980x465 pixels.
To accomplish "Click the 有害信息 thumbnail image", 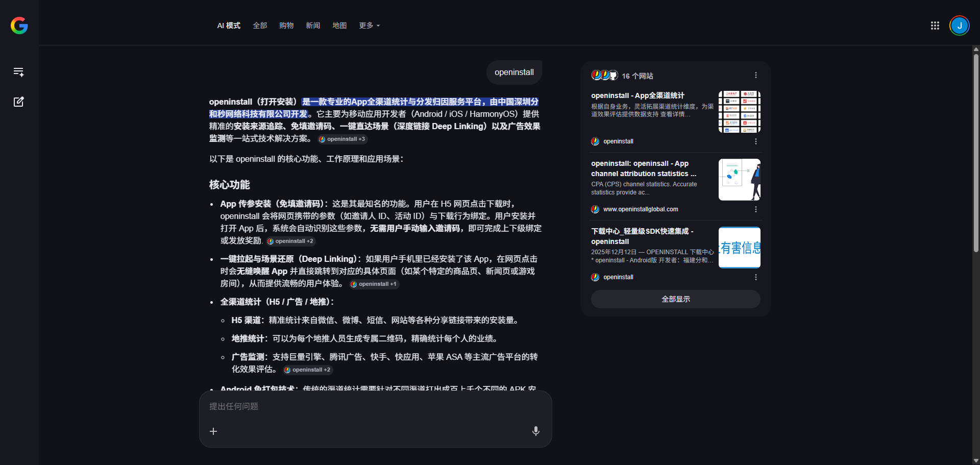I will coord(740,248).
